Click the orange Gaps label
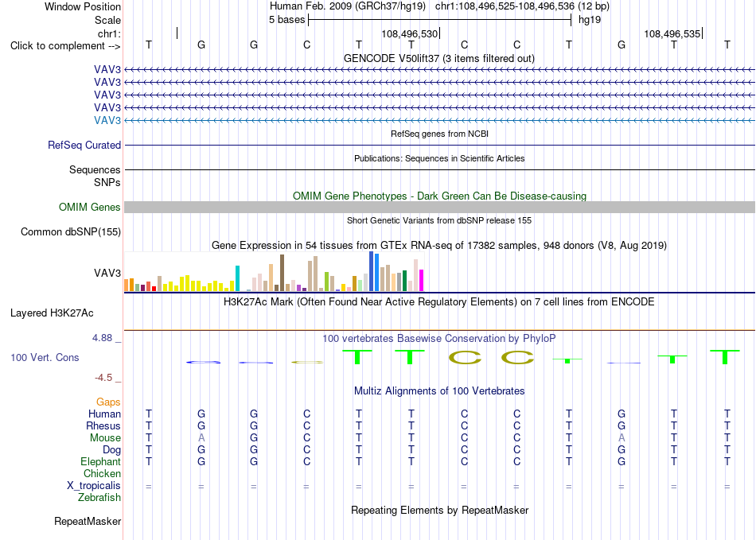Screen dimensions: 756x540 (108, 402)
